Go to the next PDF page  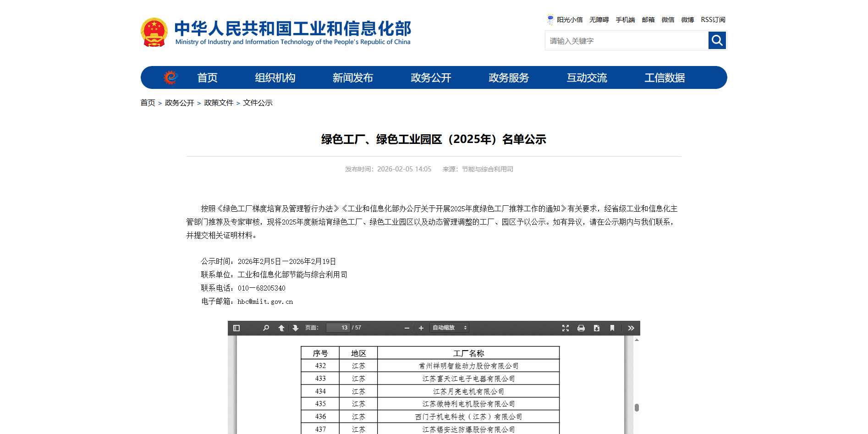point(296,328)
